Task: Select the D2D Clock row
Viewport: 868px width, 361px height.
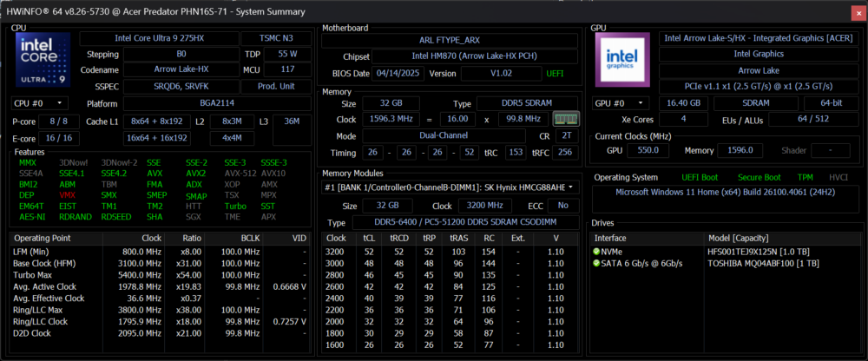Action: coord(160,333)
